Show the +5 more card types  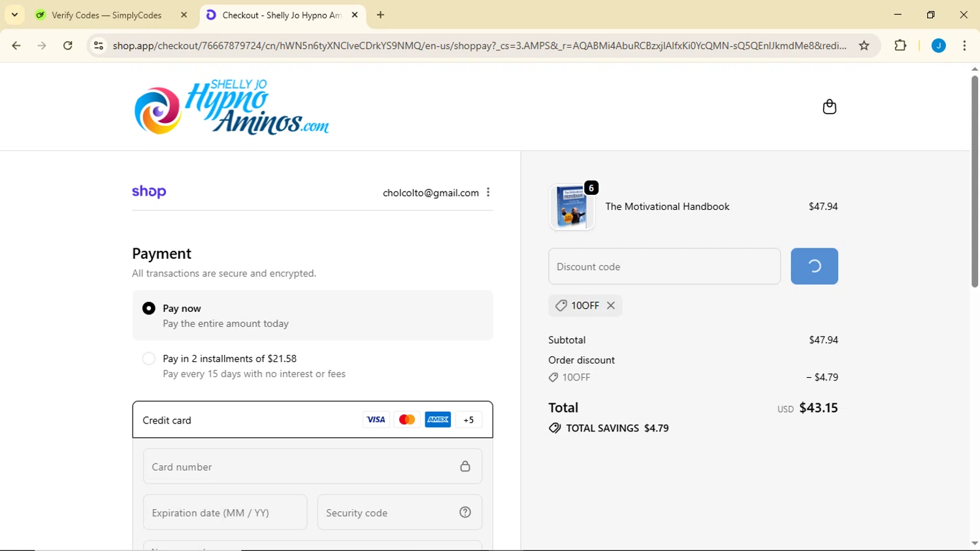point(468,420)
